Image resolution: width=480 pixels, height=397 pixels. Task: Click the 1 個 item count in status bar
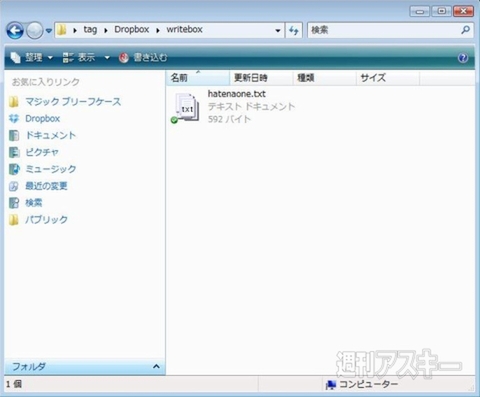[x=14, y=384]
